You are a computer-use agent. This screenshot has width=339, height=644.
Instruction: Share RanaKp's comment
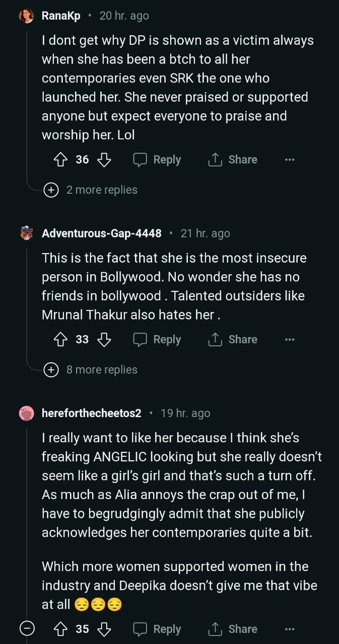coord(233,160)
